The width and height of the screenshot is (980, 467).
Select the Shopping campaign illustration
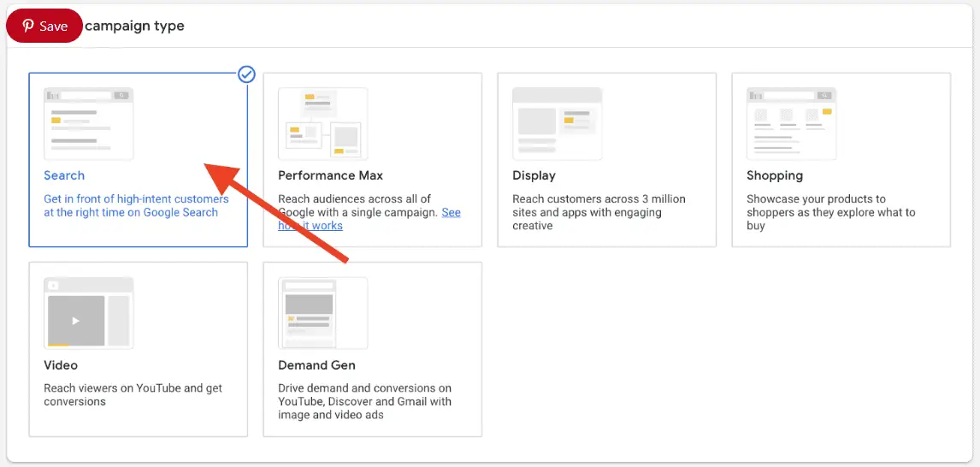[792, 124]
